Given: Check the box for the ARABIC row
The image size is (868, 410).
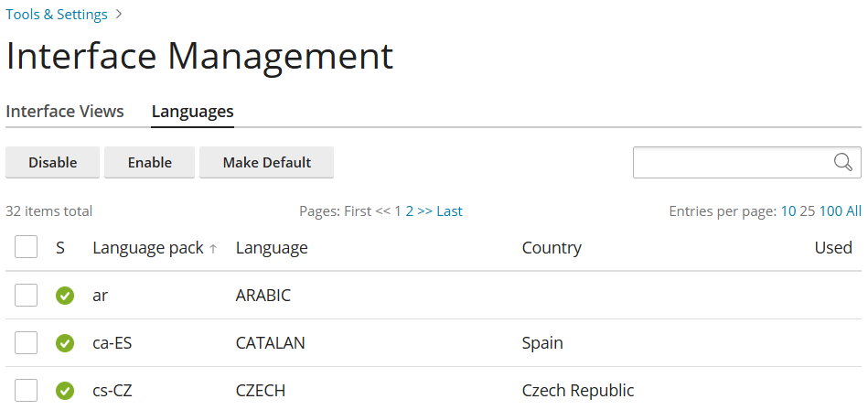Looking at the screenshot, I should tap(26, 296).
